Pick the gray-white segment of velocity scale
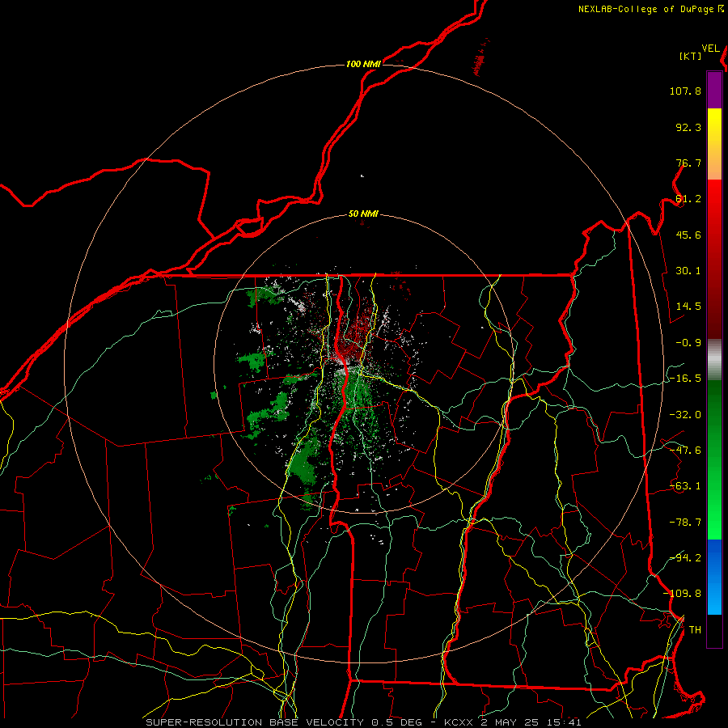728x728 pixels. 714,360
